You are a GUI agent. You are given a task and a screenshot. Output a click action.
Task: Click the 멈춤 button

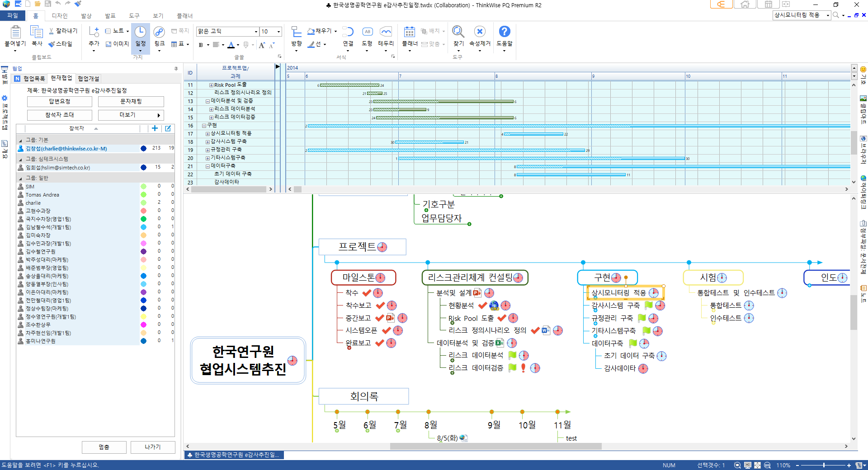click(104, 447)
